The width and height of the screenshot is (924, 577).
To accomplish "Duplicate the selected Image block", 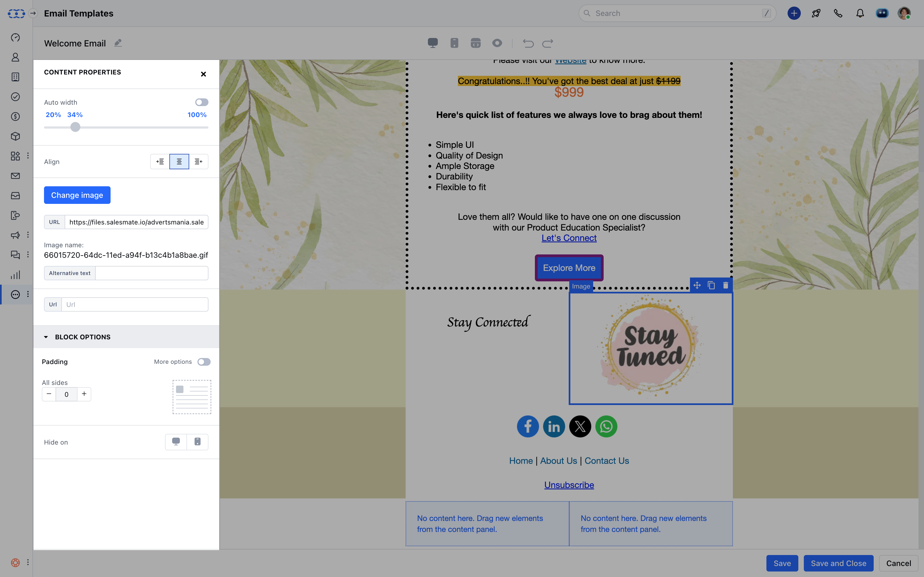I will 711,285.
